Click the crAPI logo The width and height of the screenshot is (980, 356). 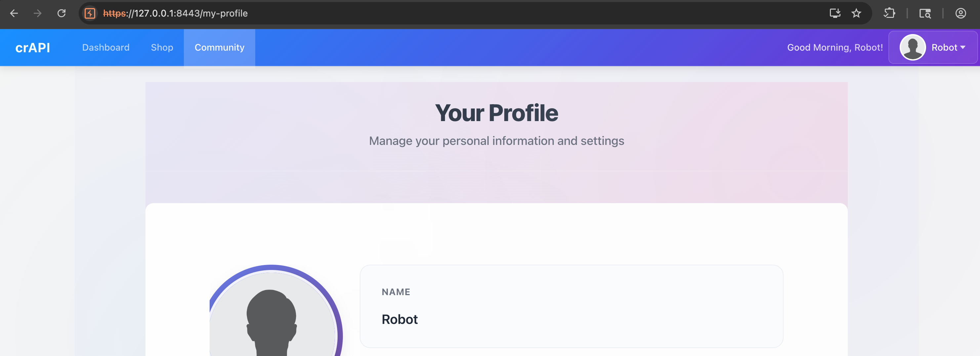(33, 48)
